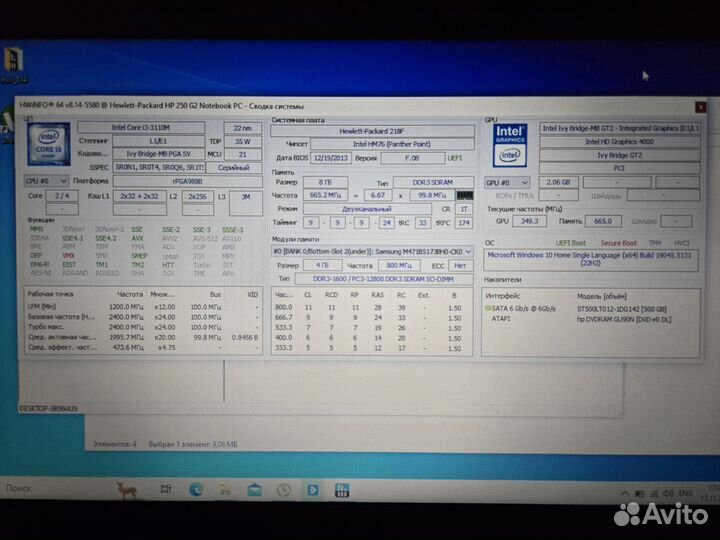This screenshot has width=720, height=540.
Task: Open the CPU #0 selector dropdown
Action: [46, 181]
